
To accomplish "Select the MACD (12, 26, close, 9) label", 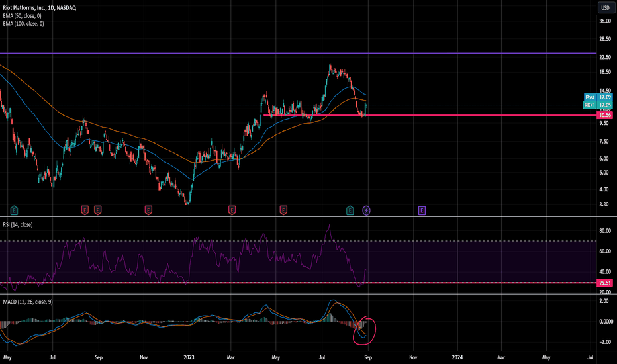I will click(28, 302).
